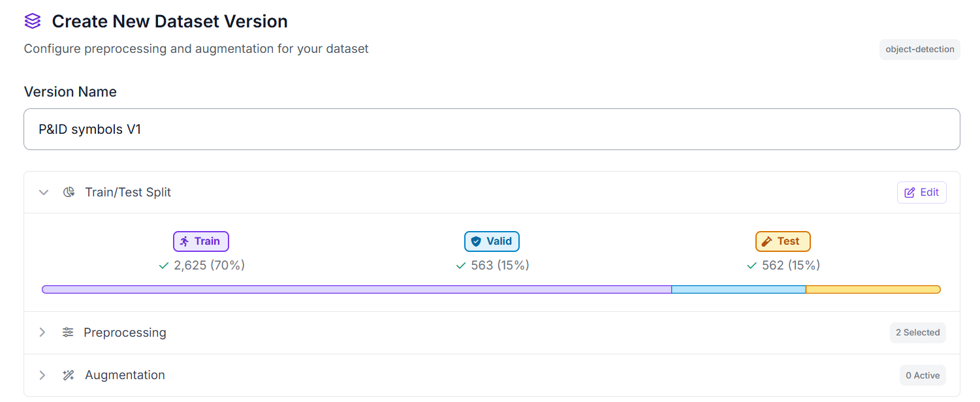Click the blue valid segment of split bar

click(x=738, y=289)
